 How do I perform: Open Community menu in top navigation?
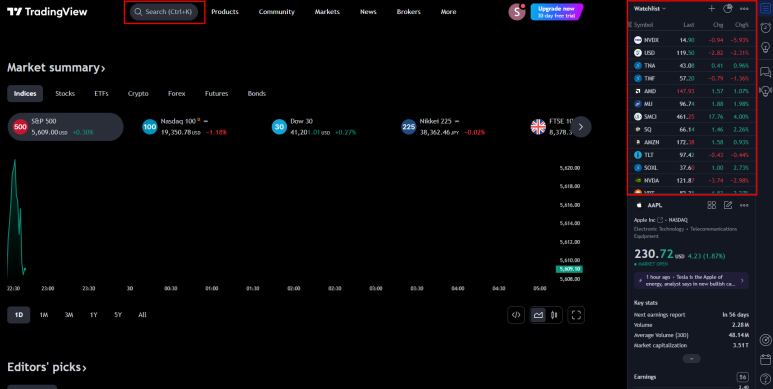click(x=277, y=12)
